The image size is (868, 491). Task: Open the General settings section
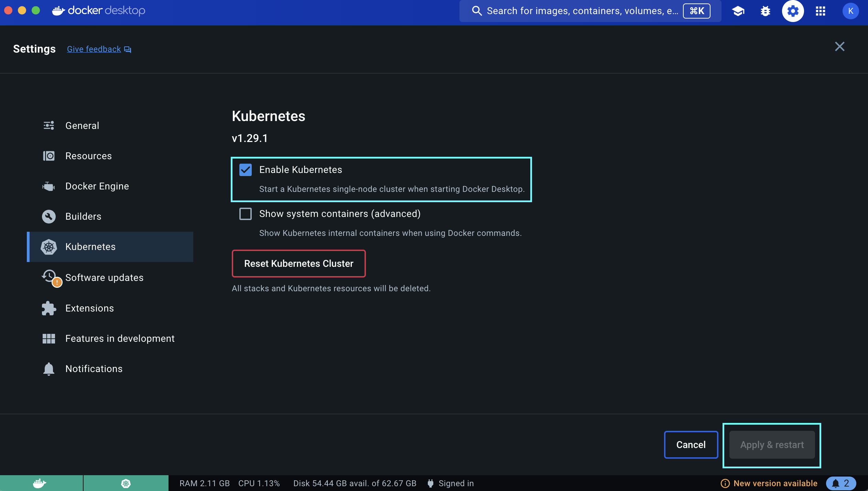(x=82, y=126)
